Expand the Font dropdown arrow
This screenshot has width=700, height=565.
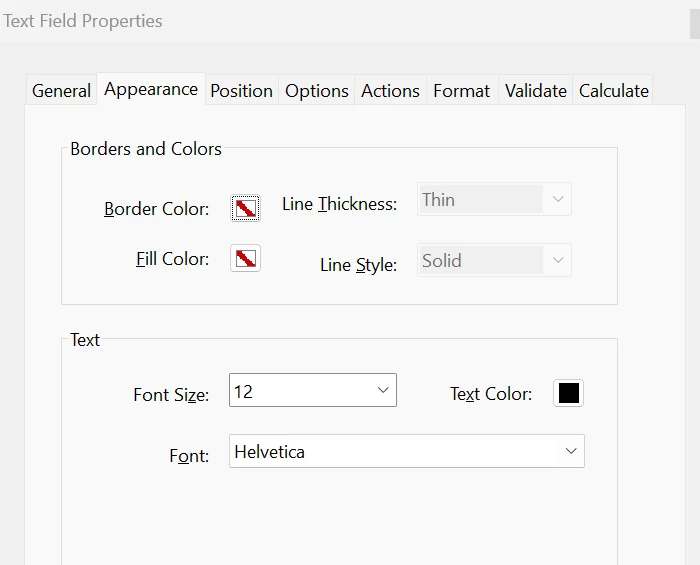pyautogui.click(x=571, y=452)
